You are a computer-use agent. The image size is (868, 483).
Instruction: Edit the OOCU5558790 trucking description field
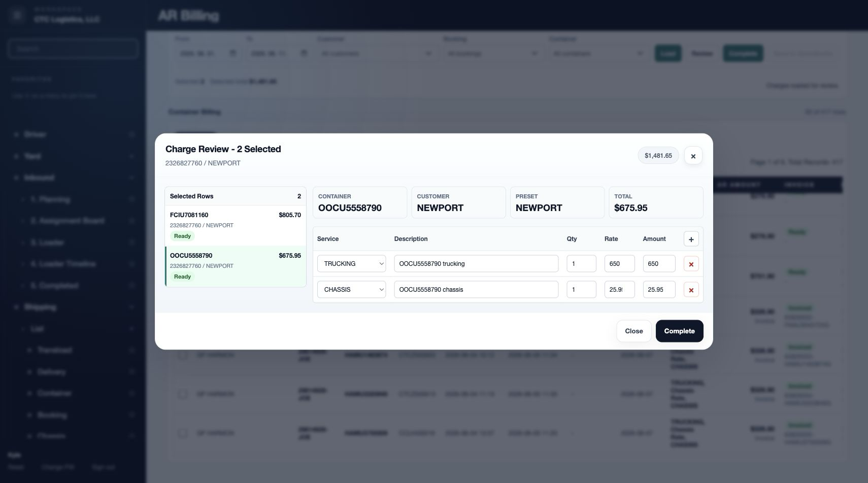(476, 264)
